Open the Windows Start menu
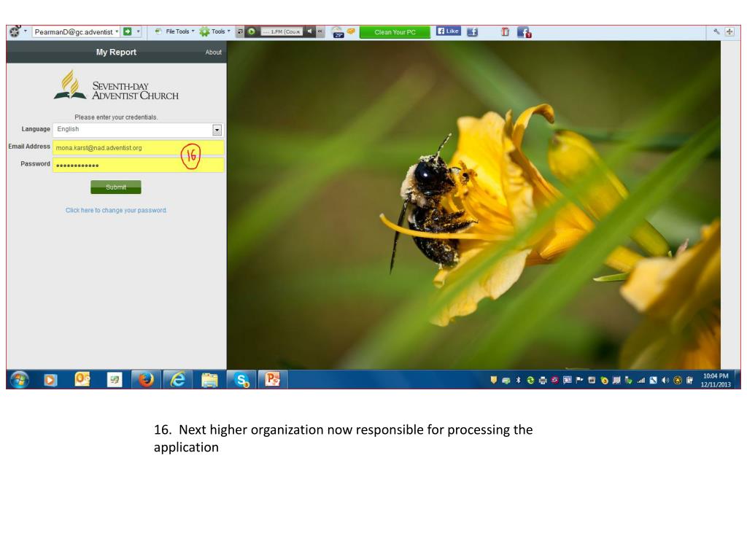747x560 pixels. click(19, 379)
